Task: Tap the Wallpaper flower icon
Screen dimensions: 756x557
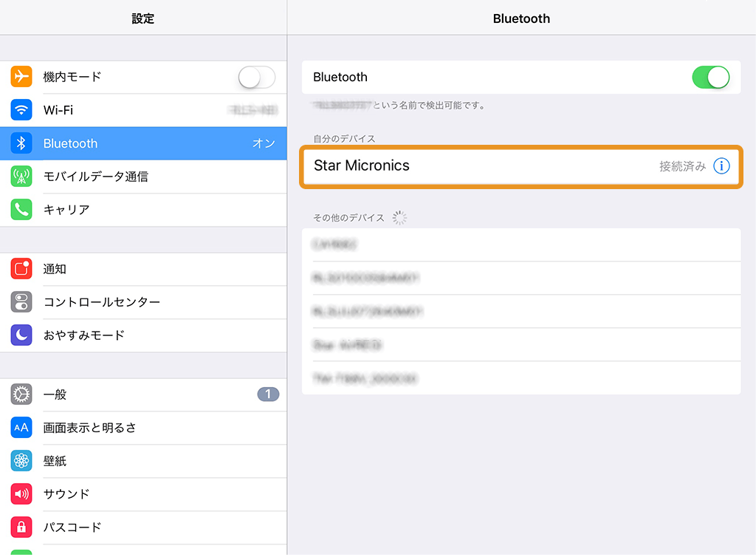Action: [x=21, y=460]
